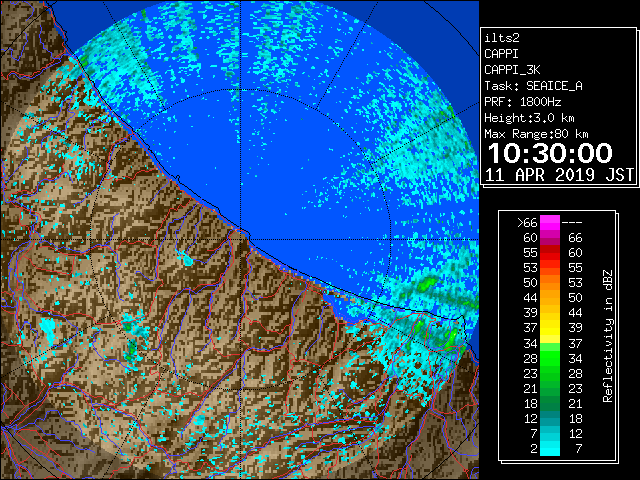Select the CAPPI_3K product label
Screen dimensions: 640x480
tap(512, 70)
